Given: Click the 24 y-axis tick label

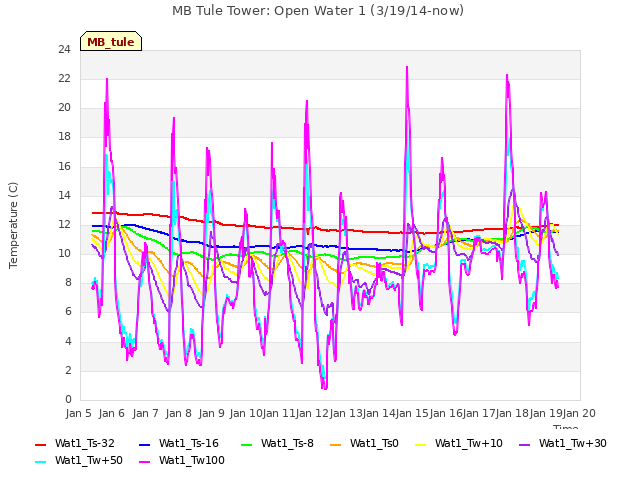Looking at the screenshot, I should 64,50.
